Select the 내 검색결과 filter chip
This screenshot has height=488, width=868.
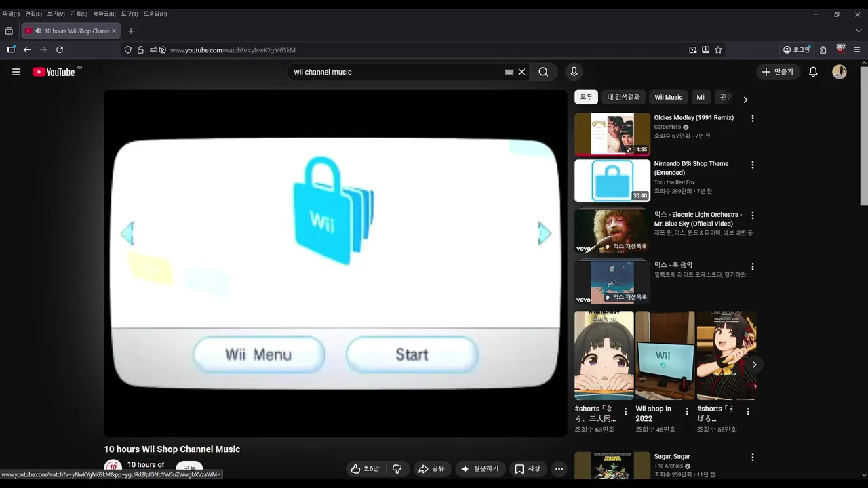coord(623,97)
